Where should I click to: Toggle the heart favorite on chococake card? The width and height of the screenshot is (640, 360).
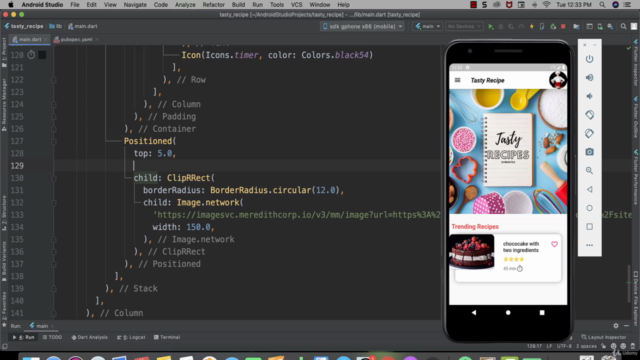pos(554,244)
